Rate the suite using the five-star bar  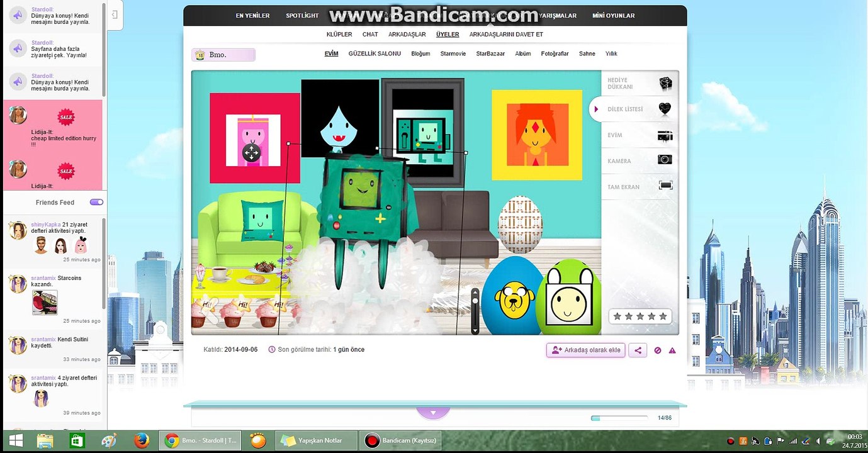pos(640,316)
